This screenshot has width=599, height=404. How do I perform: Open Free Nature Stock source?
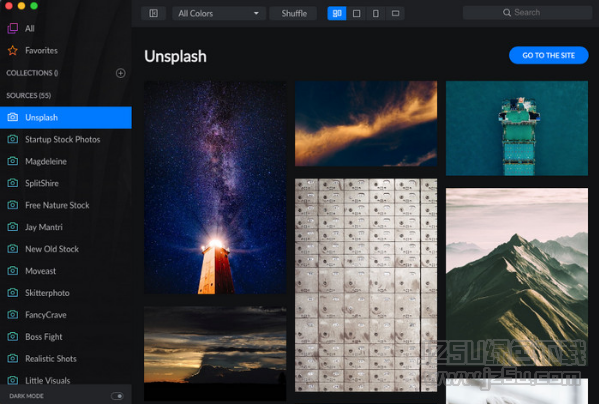66,205
